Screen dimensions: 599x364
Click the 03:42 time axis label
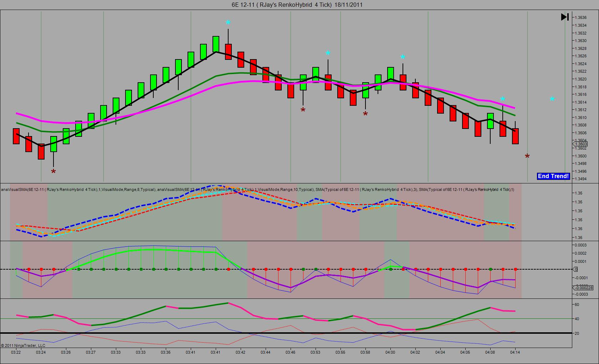coord(241,352)
